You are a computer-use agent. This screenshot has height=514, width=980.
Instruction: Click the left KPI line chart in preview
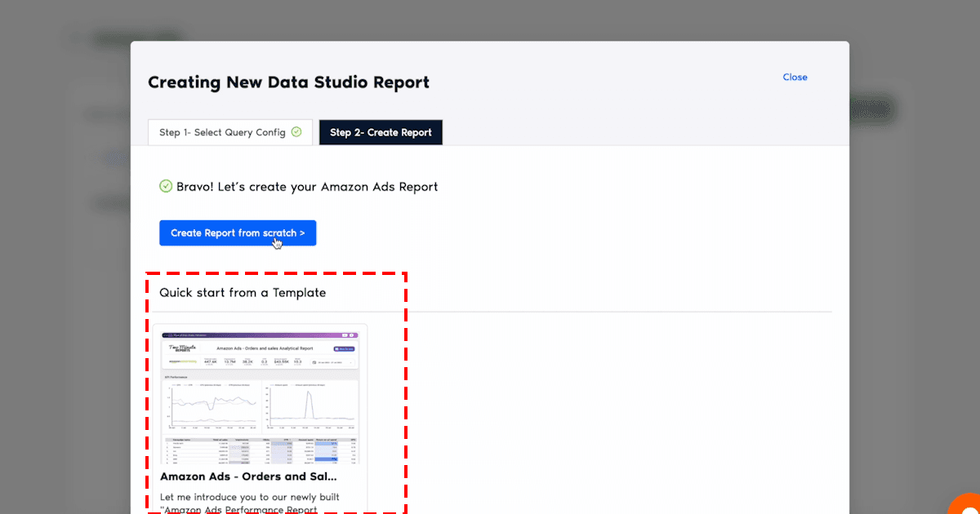[212, 404]
